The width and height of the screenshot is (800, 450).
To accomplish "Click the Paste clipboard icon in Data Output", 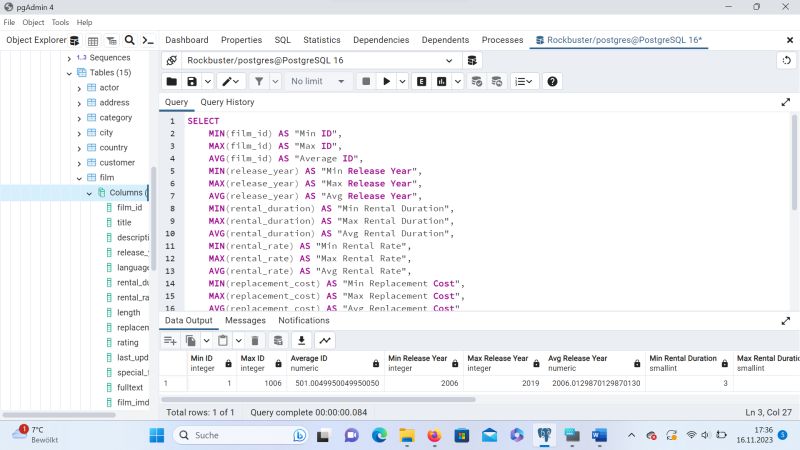I will (x=222, y=340).
